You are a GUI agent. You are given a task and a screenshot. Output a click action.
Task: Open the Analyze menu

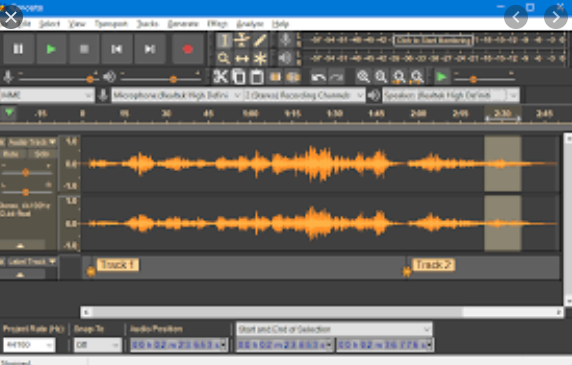click(250, 24)
